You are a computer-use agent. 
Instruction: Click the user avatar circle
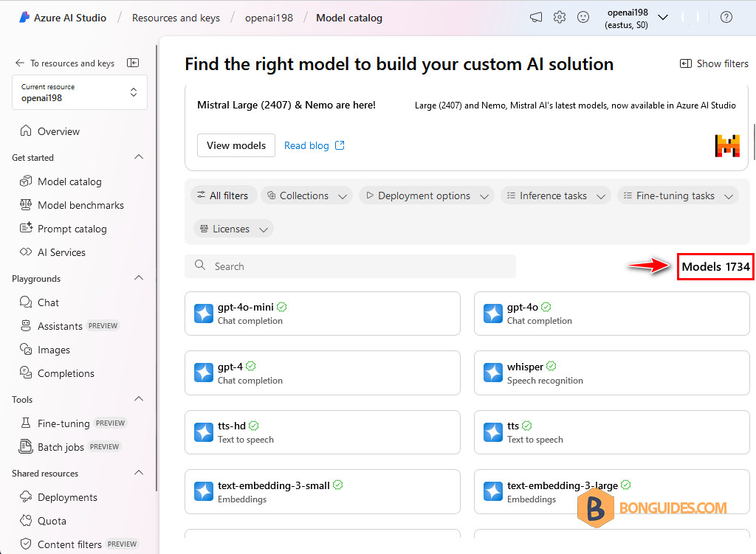pyautogui.click(x=690, y=18)
